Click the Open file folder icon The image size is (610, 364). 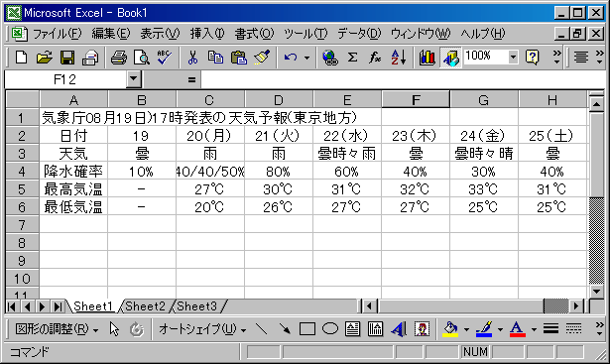tap(44, 58)
